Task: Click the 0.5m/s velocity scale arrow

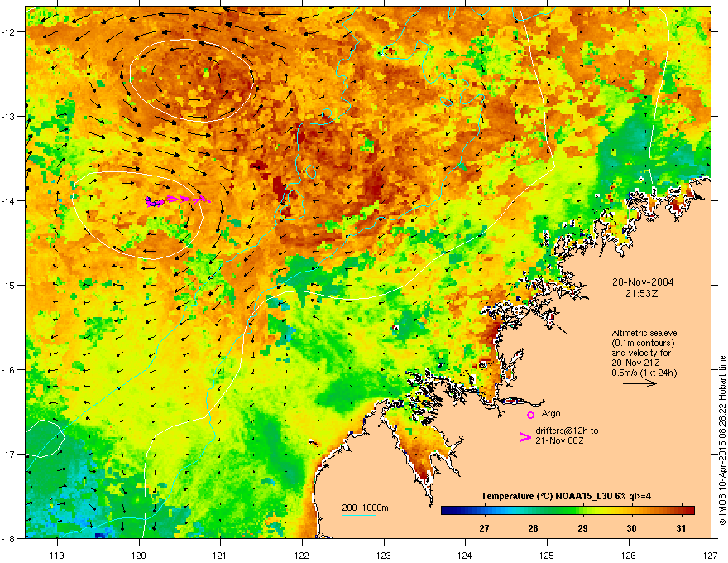Action: click(x=639, y=383)
